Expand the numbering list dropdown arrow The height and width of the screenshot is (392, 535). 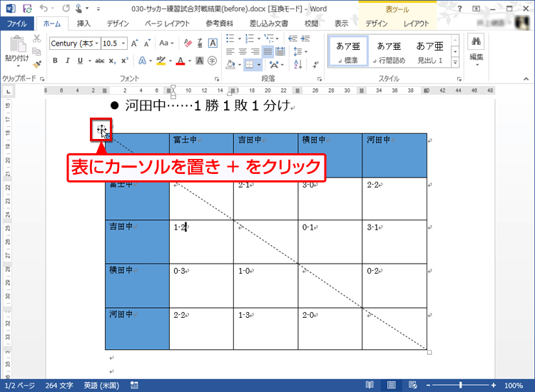point(259,38)
